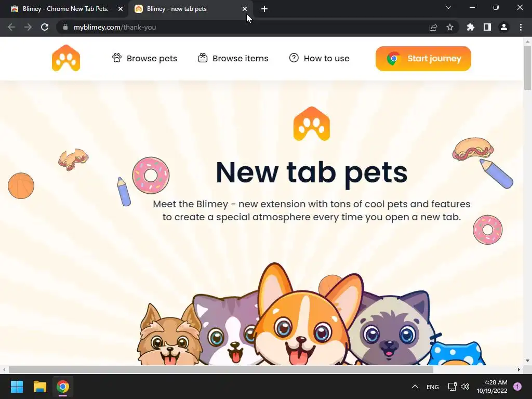This screenshot has width=532, height=399.
Task: Click Chrome logo inside Start journey button
Action: click(394, 59)
